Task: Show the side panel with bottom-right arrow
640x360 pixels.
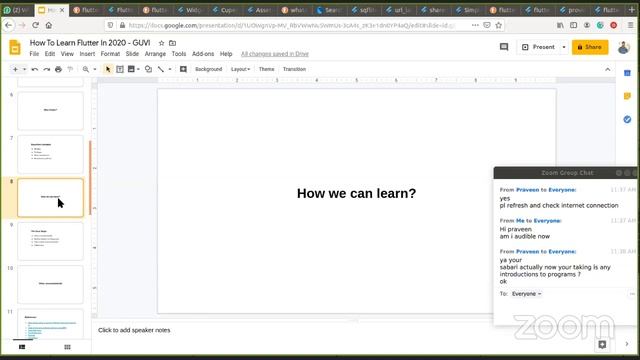Action: (x=627, y=344)
